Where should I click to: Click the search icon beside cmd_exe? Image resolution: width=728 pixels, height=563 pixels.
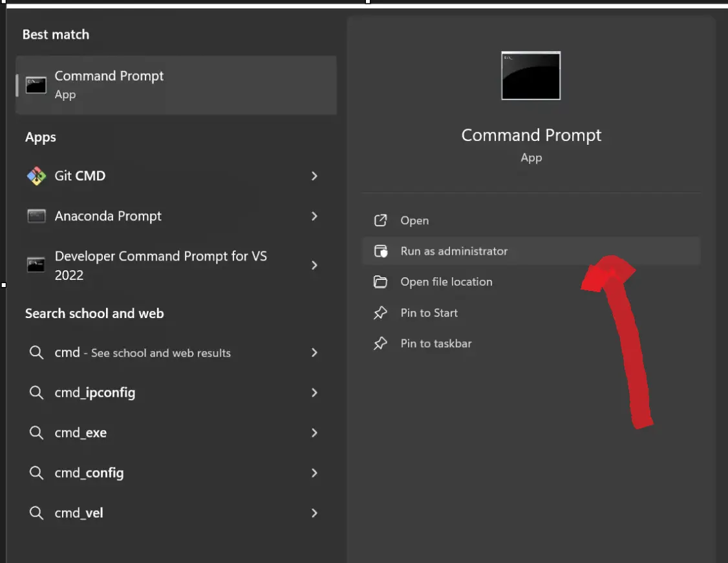pyautogui.click(x=36, y=432)
